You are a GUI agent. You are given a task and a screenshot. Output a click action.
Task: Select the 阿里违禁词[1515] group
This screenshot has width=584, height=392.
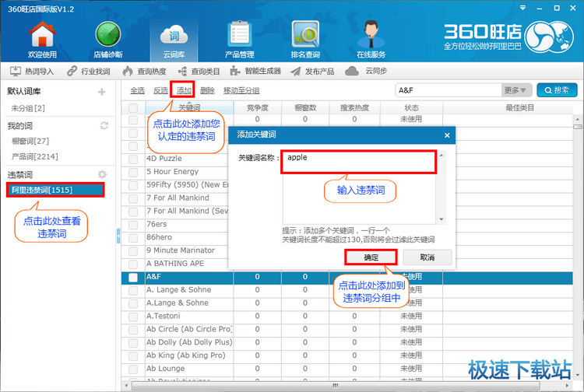55,190
